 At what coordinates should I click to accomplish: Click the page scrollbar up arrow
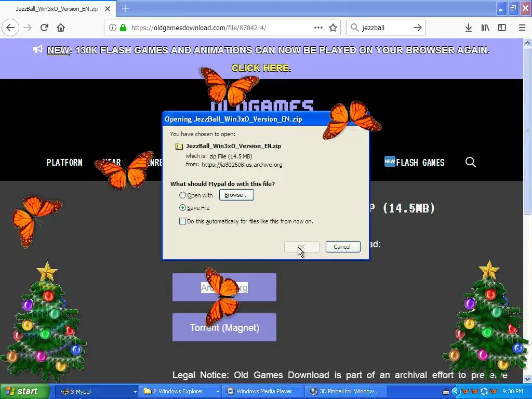pos(527,43)
